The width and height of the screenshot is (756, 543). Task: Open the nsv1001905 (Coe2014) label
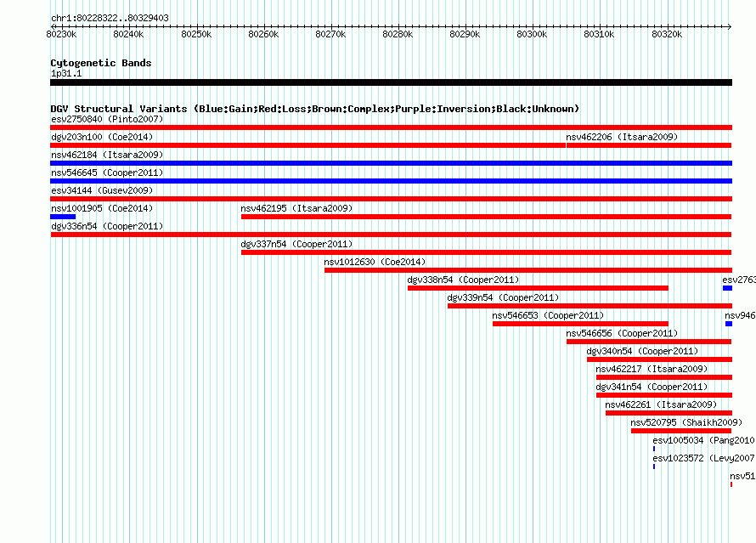coord(102,208)
